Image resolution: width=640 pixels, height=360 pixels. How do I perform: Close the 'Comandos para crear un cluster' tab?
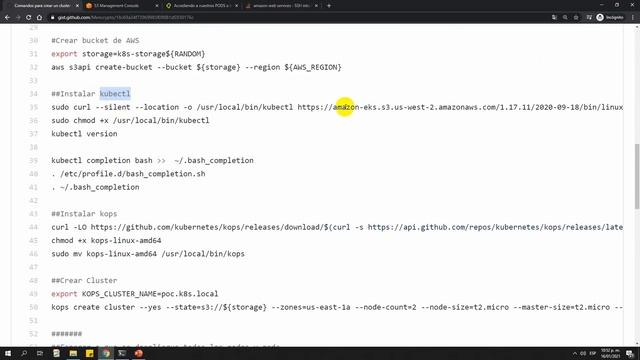(77, 6)
